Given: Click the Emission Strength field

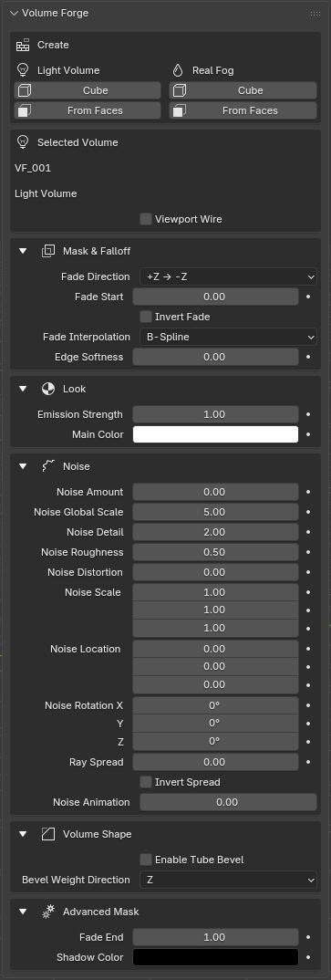Looking at the screenshot, I should click(x=215, y=414).
